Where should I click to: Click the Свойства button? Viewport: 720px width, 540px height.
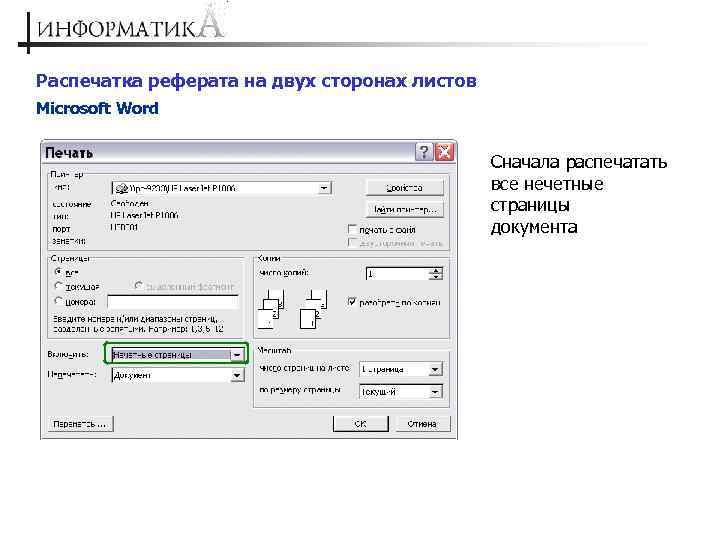(405, 188)
